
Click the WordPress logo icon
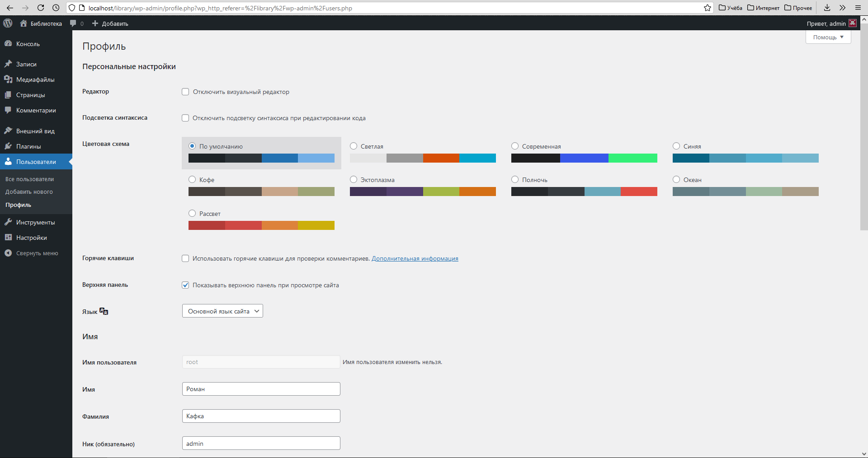point(8,23)
